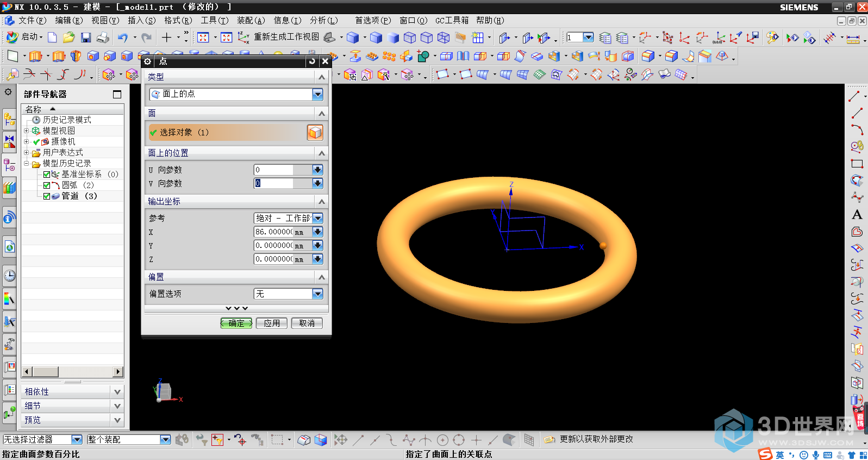Open the History clock tab in resource bar
Viewport: 868px width, 460px height.
(x=9, y=276)
